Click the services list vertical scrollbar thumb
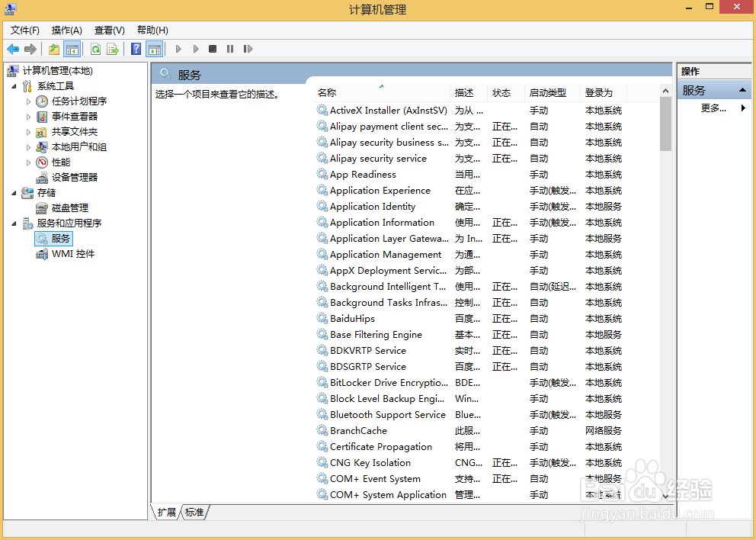This screenshot has height=540, width=756. [665, 124]
